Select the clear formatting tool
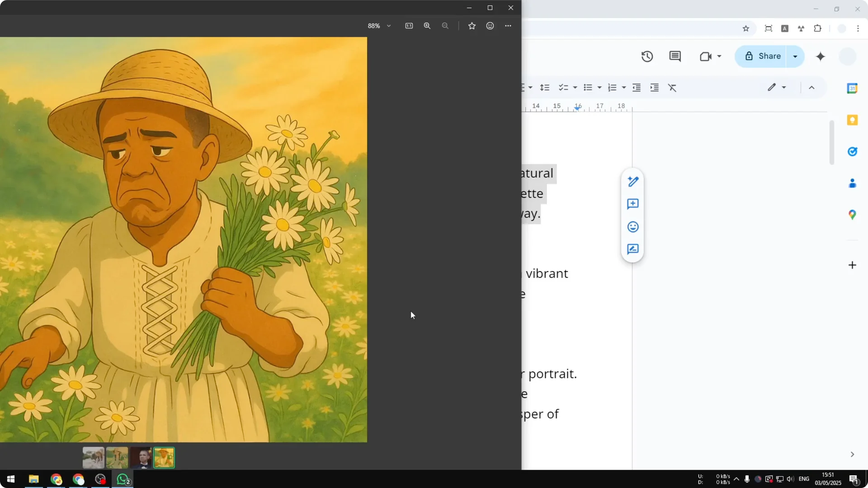The height and width of the screenshot is (488, 868). click(x=672, y=87)
